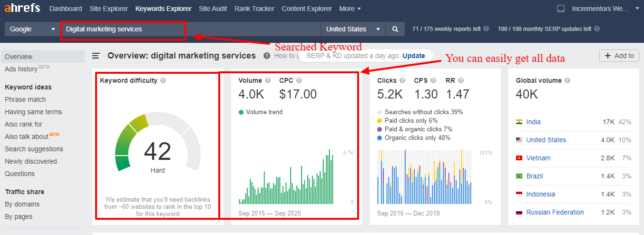644x235 pixels.
Task: Click the Russian Federation flag icon
Action: click(519, 212)
